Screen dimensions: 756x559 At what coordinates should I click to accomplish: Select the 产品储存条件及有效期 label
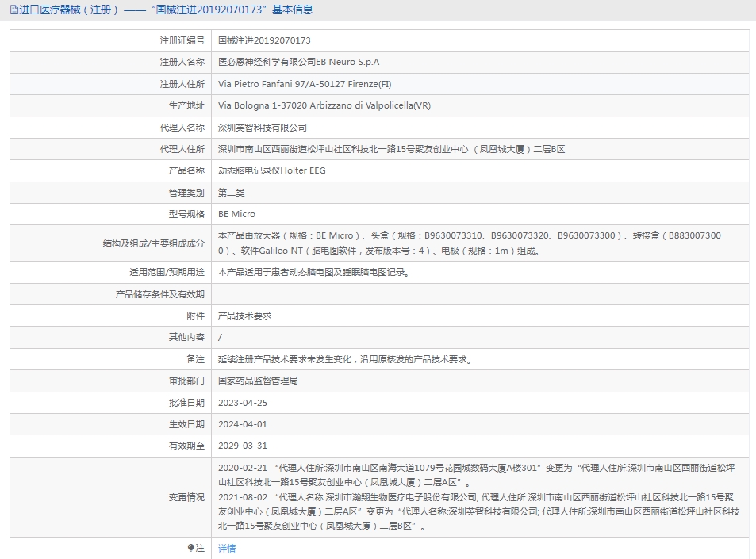tap(160, 294)
